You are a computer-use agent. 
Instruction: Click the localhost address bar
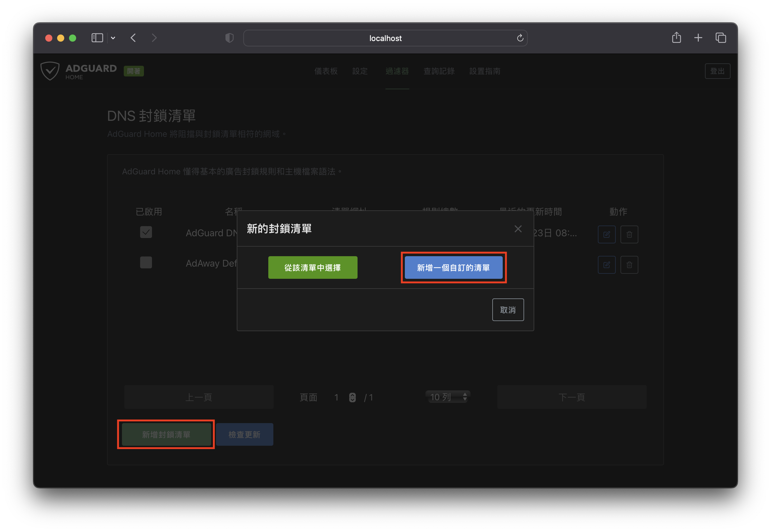[x=385, y=38]
